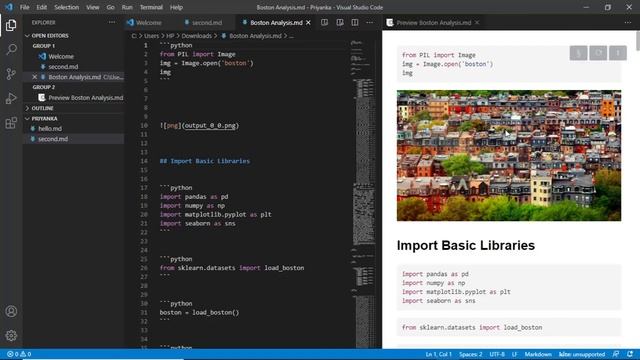Viewport: 640px width, 360px height.
Task: Click the Import Basic Libraries preview heading
Action: (466, 245)
